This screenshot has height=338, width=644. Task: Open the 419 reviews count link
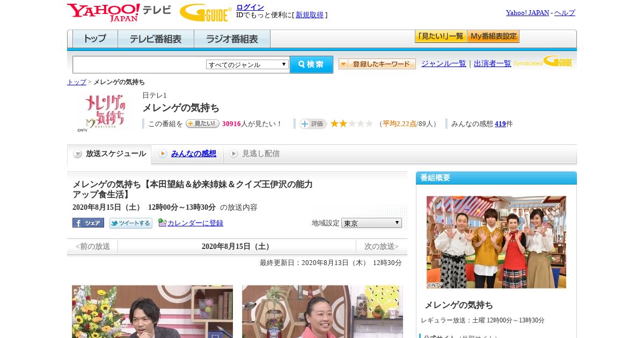500,123
